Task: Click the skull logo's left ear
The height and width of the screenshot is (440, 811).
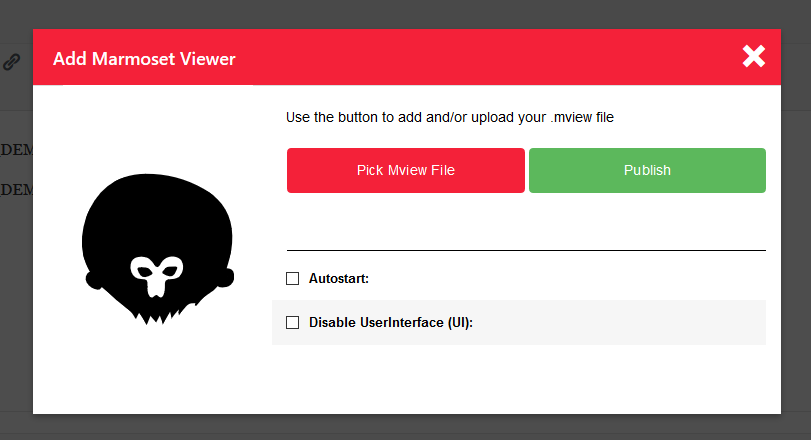Action: click(94, 279)
